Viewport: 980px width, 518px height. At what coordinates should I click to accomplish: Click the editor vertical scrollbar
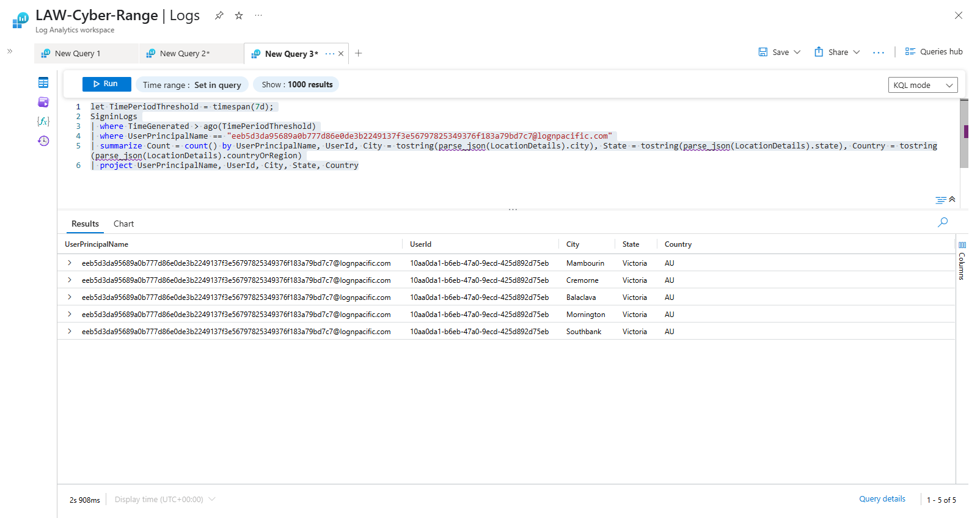click(x=964, y=133)
